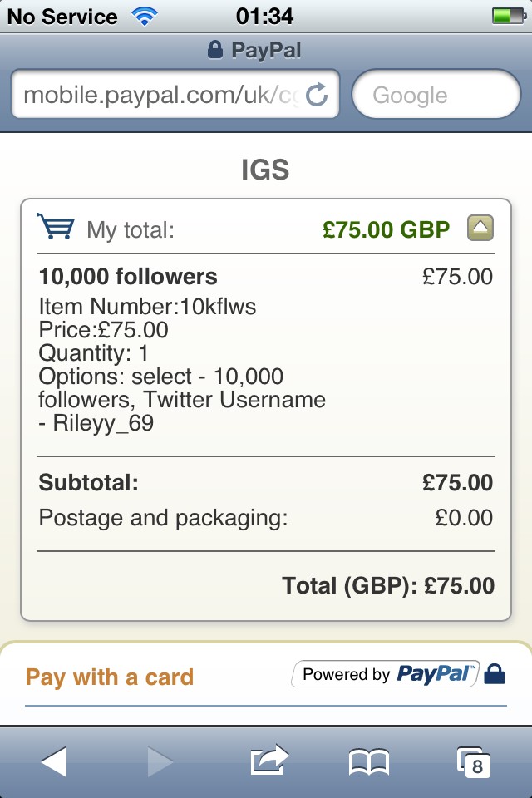This screenshot has height=798, width=532.
Task: Tap the padlock beside Powered by PayPal
Action: [494, 674]
